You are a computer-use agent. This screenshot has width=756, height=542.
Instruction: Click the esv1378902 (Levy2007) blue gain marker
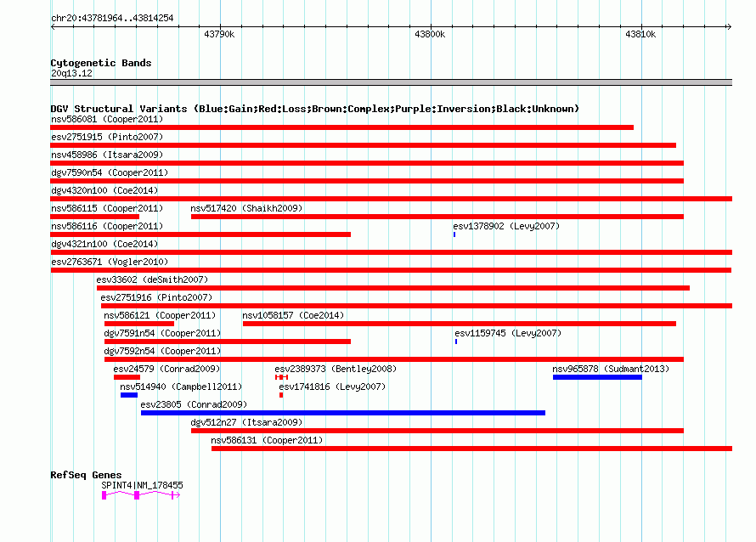tap(454, 234)
